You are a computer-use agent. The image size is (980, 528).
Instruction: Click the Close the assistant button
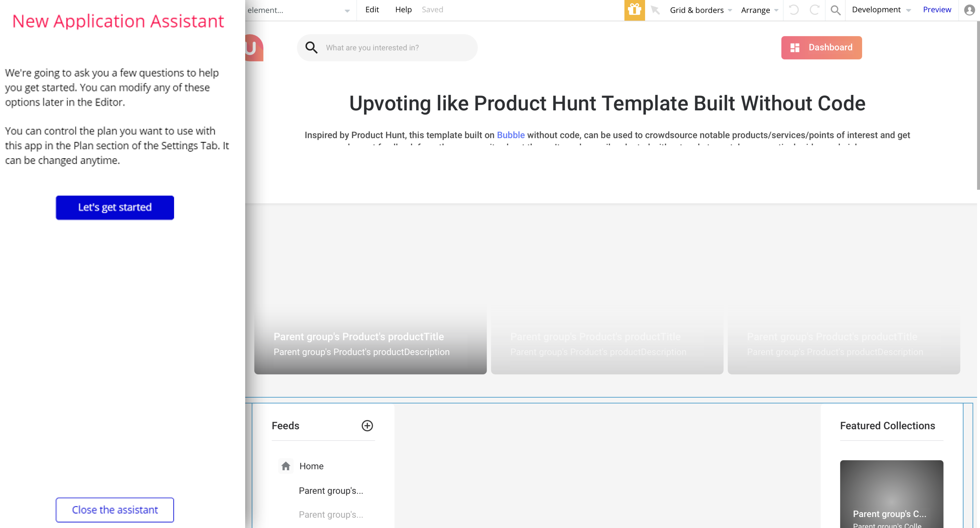tap(114, 509)
